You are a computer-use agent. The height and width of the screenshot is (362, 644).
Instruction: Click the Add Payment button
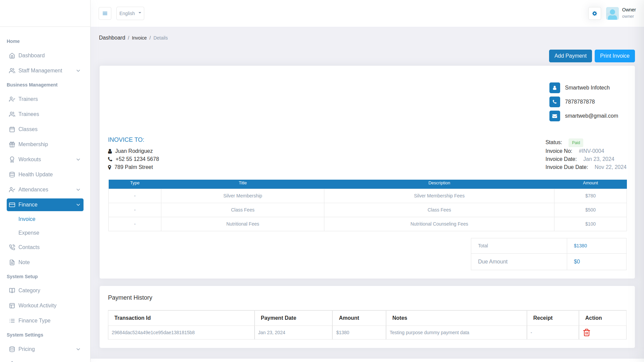pyautogui.click(x=570, y=56)
